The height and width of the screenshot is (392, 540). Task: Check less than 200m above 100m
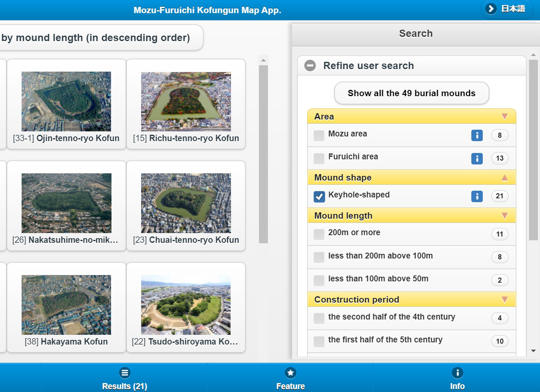[319, 257]
